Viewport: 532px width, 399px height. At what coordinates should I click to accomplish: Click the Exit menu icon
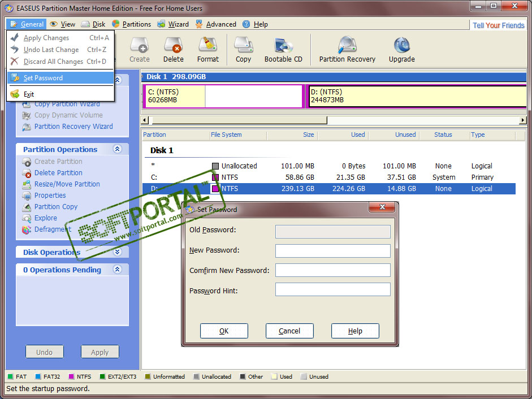tap(15, 94)
